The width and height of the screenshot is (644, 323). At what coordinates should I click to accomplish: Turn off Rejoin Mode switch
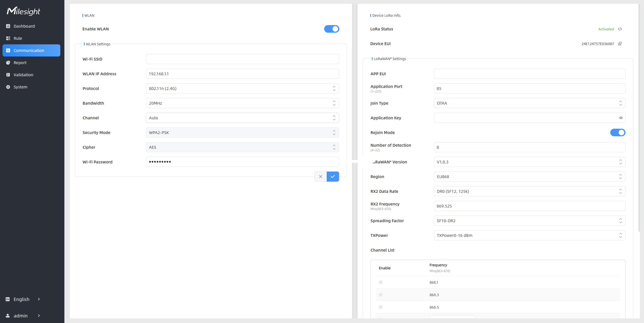tap(618, 132)
